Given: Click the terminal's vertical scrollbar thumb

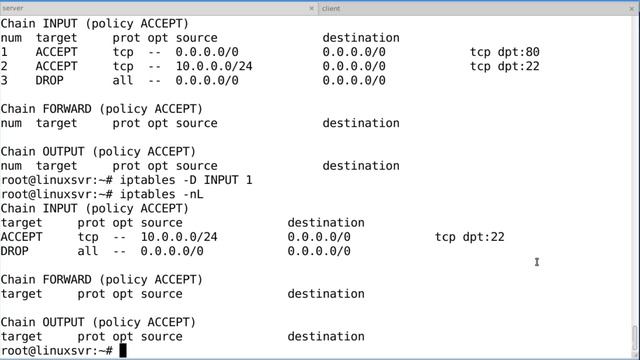Looking at the screenshot, I should coord(635,337).
